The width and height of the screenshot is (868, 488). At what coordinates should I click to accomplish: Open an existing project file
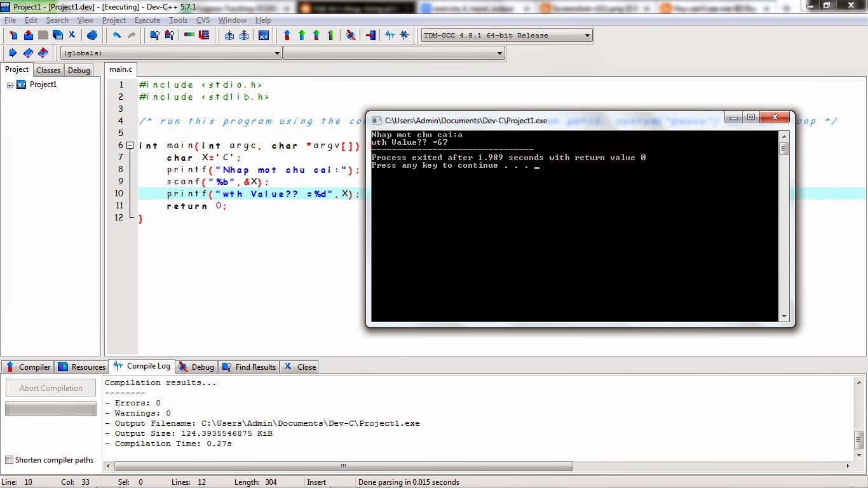(x=28, y=35)
